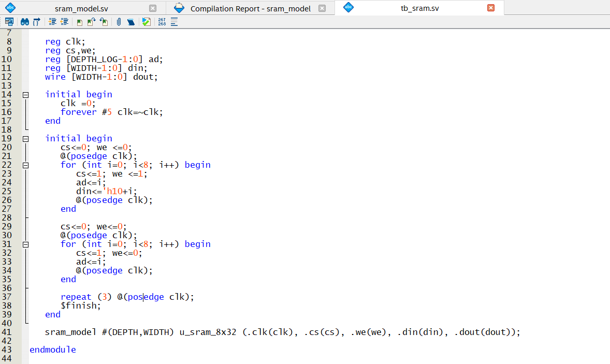Viewport: 610px width, 364px height.
Task: Jump to next bookmark icon
Action: (x=92, y=22)
